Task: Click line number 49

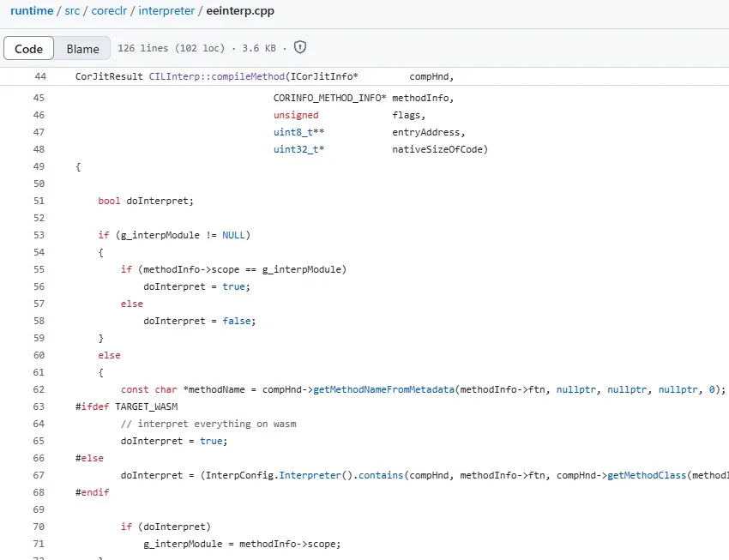Action: point(39,166)
